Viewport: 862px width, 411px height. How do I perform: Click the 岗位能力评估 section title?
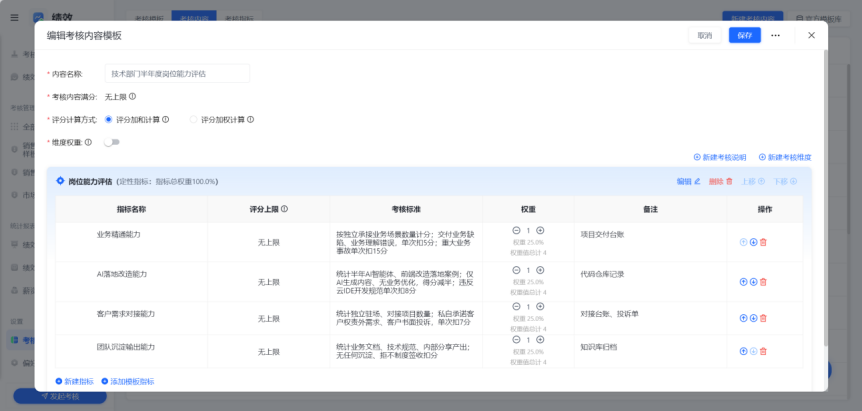pos(90,181)
